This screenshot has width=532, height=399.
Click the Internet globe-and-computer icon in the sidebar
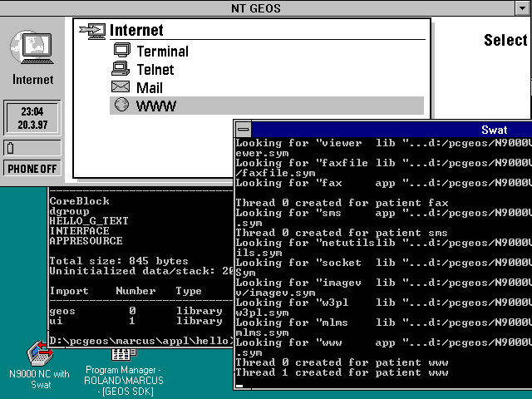(x=32, y=47)
